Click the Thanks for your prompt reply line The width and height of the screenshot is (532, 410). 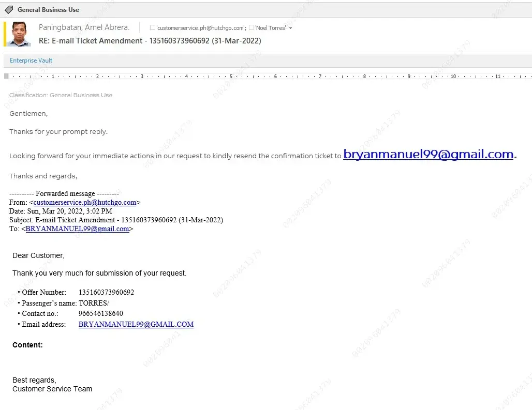[58, 131]
